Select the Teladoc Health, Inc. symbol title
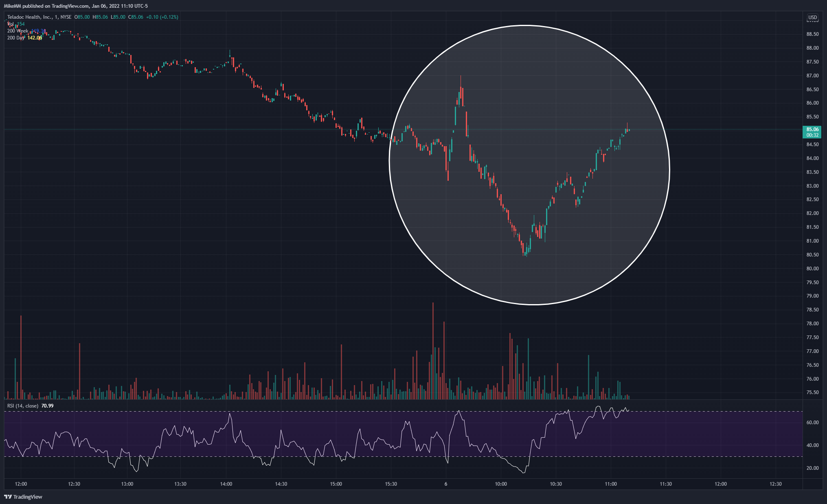The height and width of the screenshot is (504, 827). [30, 17]
